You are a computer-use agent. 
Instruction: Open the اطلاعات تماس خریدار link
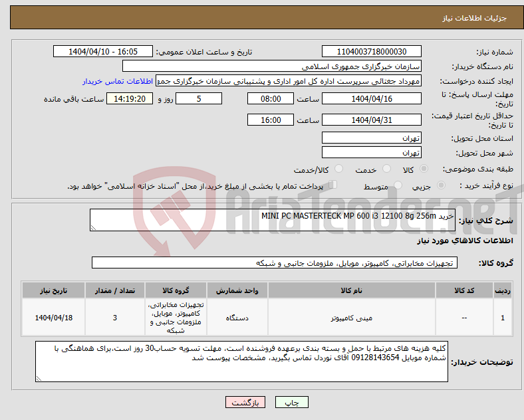pyautogui.click(x=118, y=81)
